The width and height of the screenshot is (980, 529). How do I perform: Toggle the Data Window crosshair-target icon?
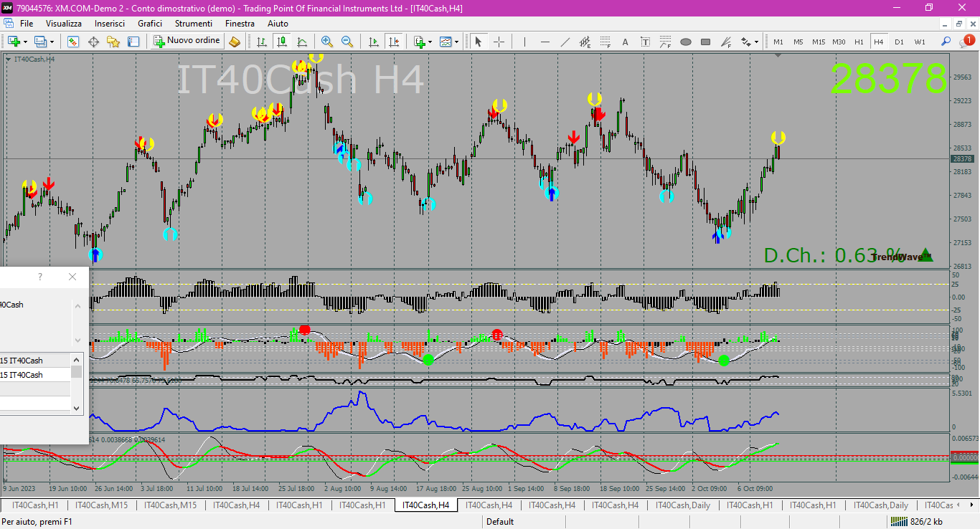click(93, 42)
